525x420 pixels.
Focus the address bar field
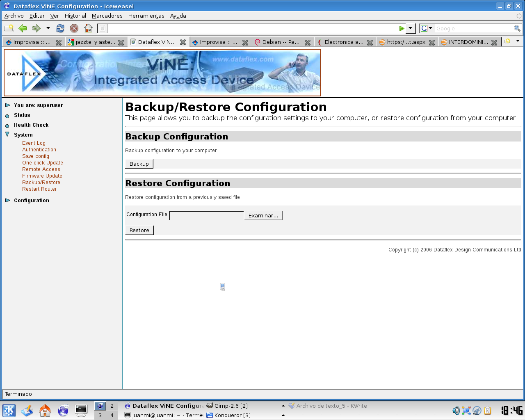[x=252, y=28]
